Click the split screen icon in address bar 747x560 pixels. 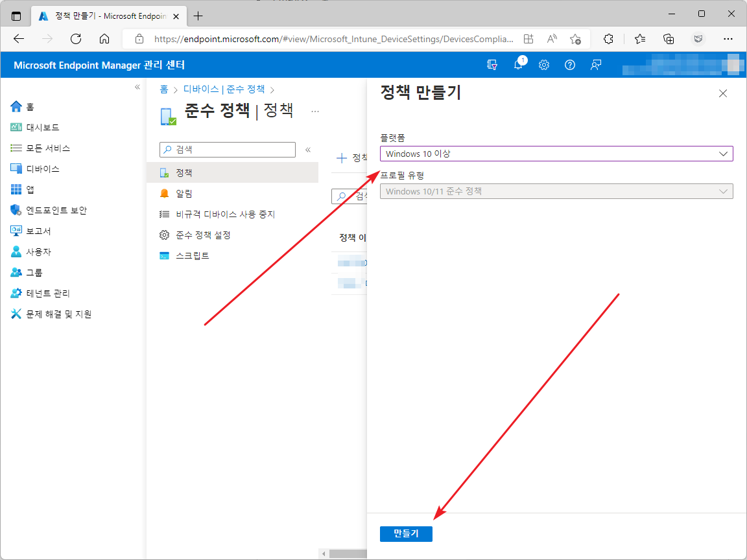click(528, 39)
